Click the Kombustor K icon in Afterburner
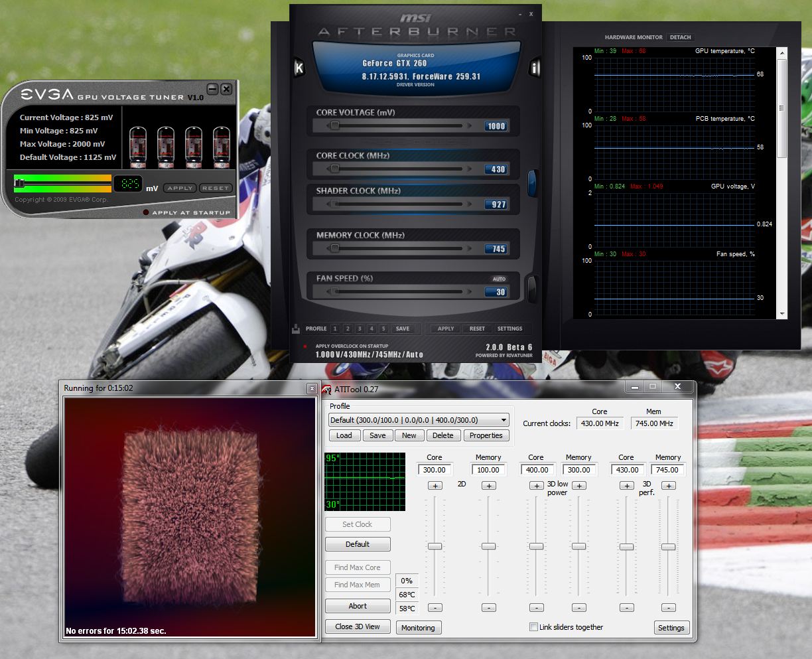Image resolution: width=812 pixels, height=659 pixels. (299, 68)
